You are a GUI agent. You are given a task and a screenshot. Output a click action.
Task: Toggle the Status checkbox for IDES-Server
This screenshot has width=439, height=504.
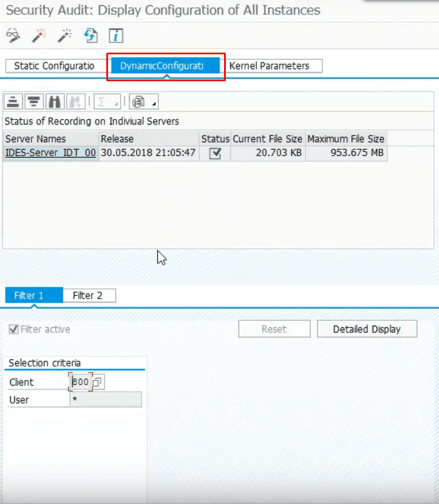215,153
